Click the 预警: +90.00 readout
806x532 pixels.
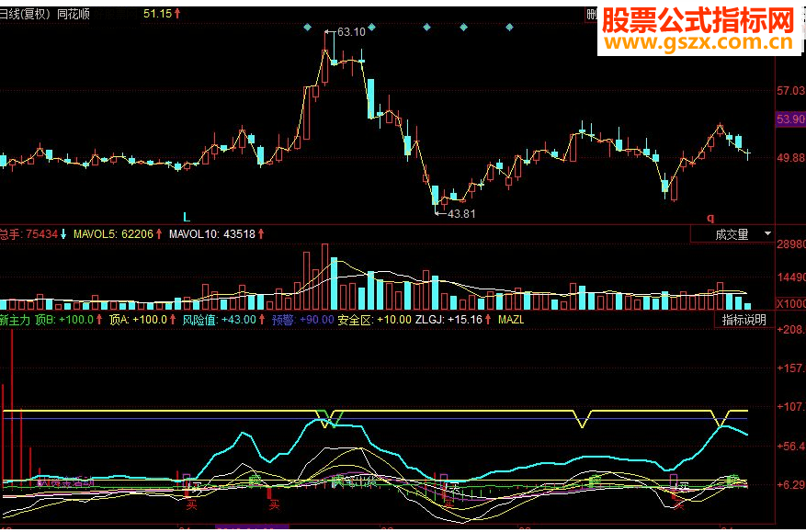click(x=303, y=320)
